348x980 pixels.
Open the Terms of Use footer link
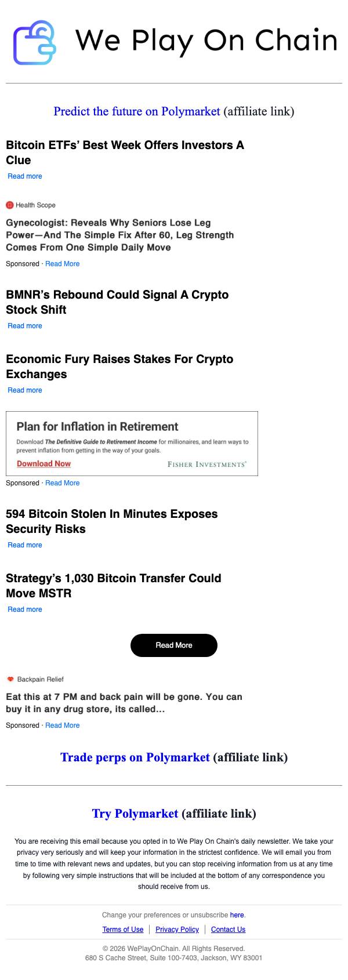[123, 930]
